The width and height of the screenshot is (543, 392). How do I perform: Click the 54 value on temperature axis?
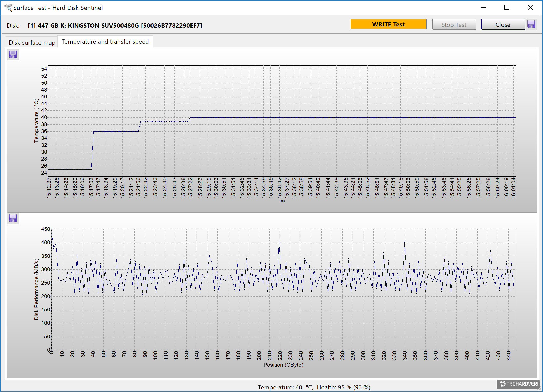pos(44,69)
